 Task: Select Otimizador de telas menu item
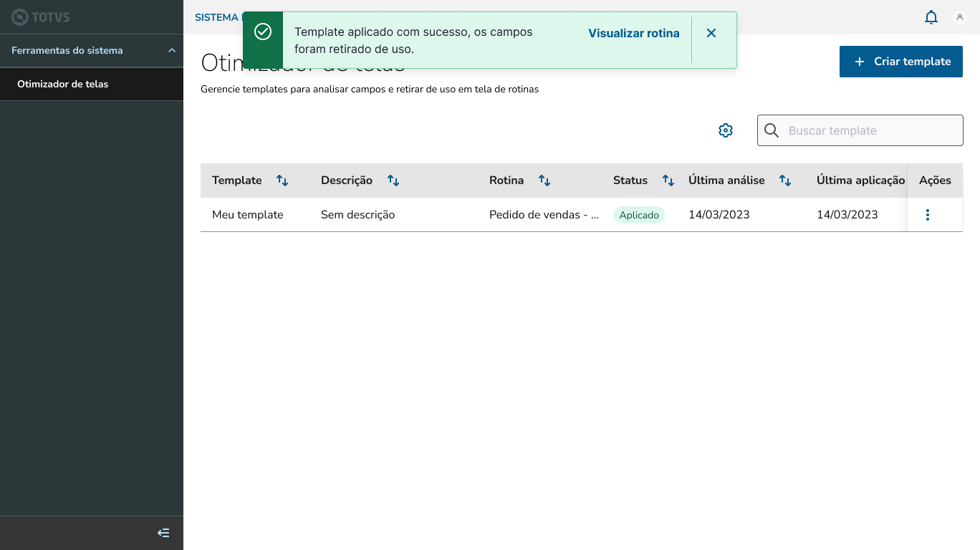(92, 84)
